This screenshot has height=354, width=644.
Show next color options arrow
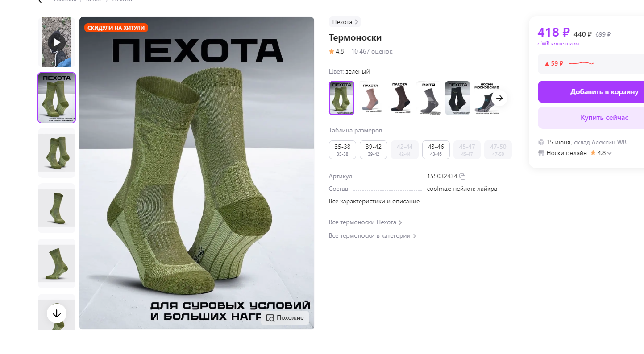499,98
